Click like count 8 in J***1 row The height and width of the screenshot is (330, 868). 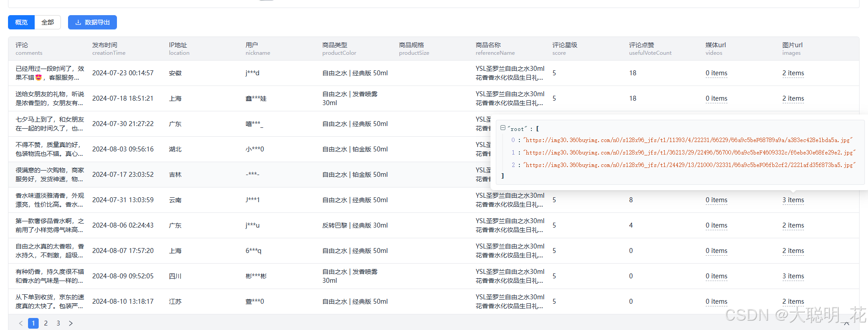coord(631,200)
